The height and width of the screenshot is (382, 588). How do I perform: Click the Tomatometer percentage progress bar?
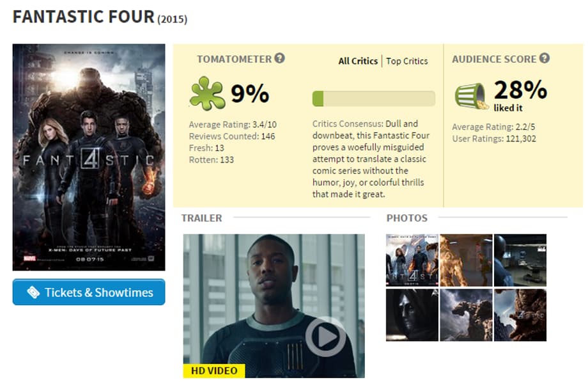click(x=373, y=99)
